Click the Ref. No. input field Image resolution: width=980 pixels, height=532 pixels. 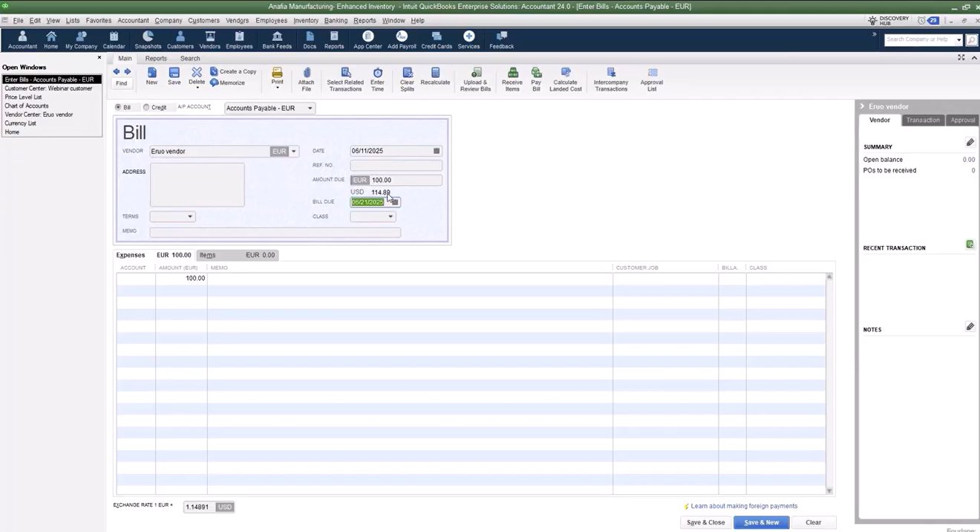[x=396, y=166]
